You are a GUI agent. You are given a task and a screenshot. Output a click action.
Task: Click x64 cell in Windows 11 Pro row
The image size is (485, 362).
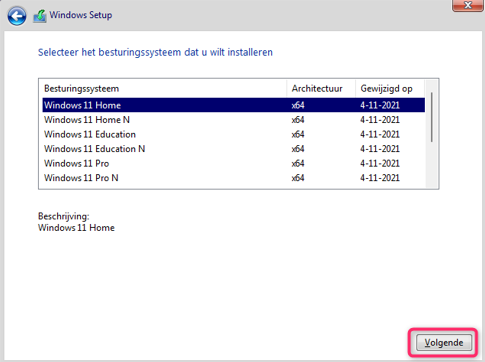click(x=298, y=163)
